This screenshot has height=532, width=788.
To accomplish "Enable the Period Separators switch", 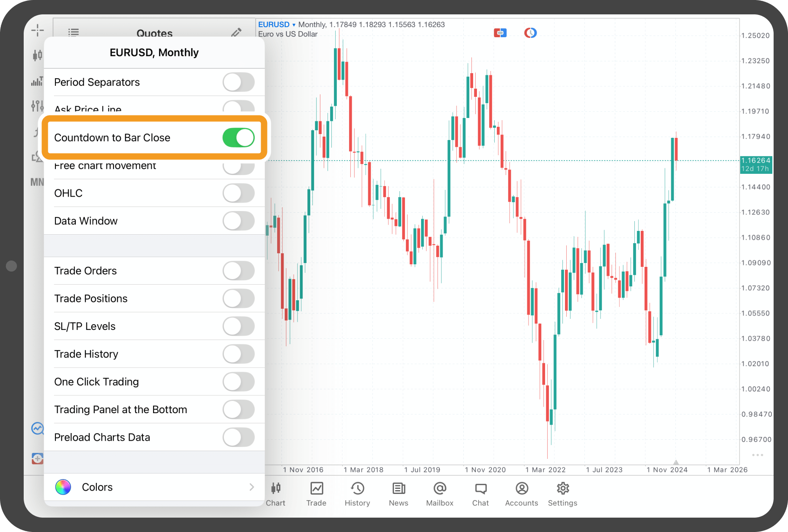I will [238, 82].
